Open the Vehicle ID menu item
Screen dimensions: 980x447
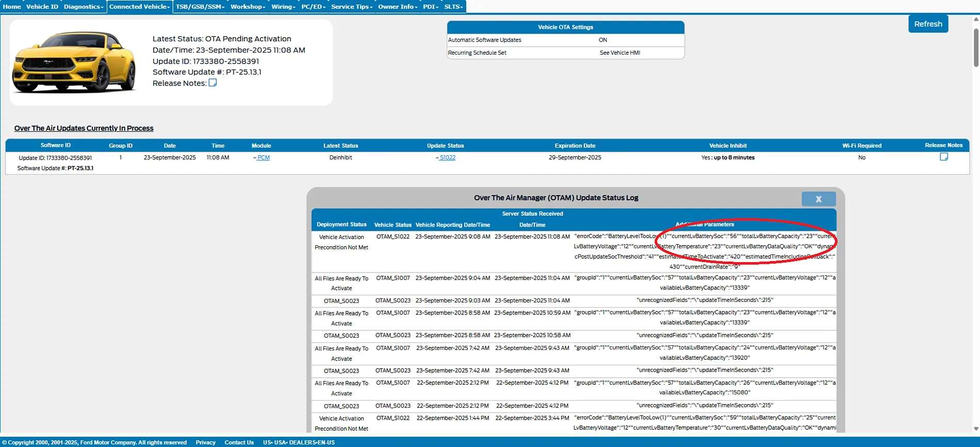point(42,7)
